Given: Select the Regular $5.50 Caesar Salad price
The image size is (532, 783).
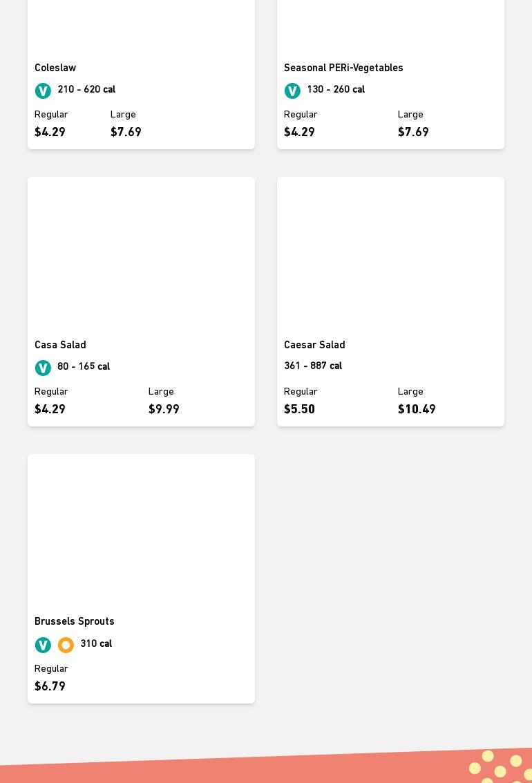Looking at the screenshot, I should pyautogui.click(x=299, y=409).
